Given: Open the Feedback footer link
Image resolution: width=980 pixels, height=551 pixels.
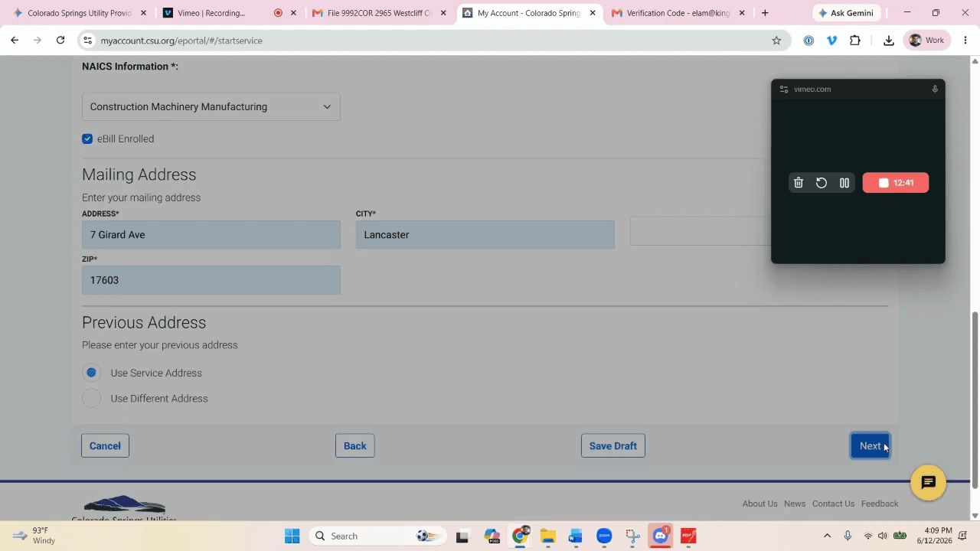Looking at the screenshot, I should coord(880,504).
